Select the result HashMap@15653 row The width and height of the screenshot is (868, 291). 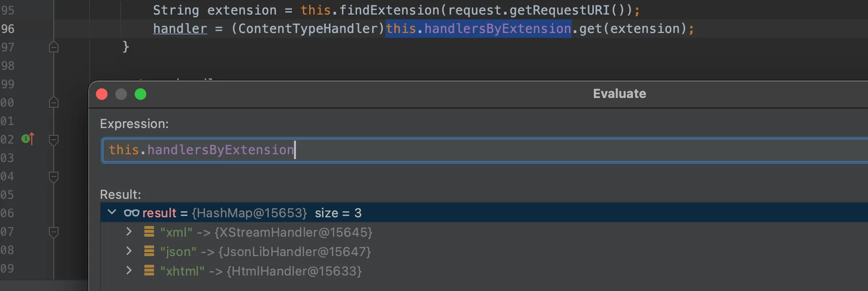point(436,213)
